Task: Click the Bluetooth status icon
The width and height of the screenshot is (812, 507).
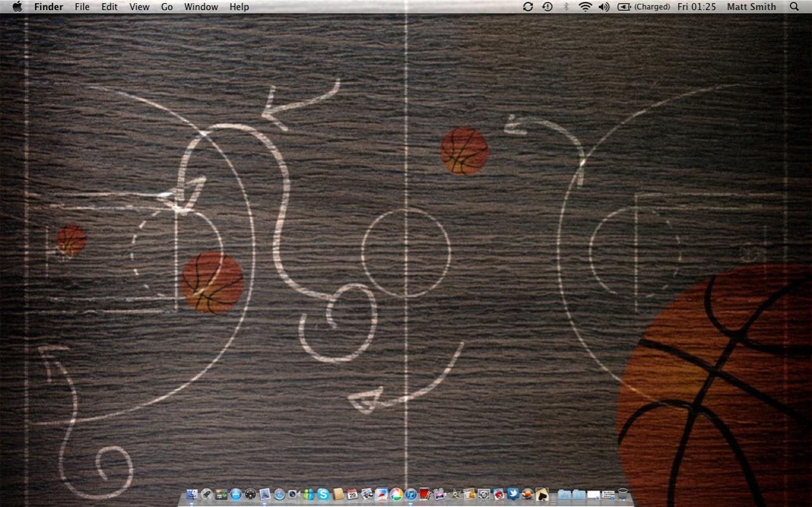Action: point(566,6)
